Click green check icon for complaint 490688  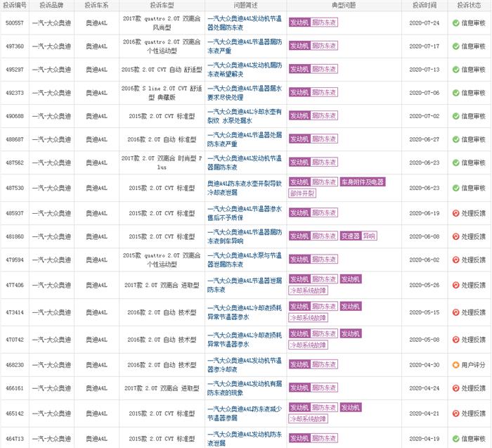click(455, 116)
